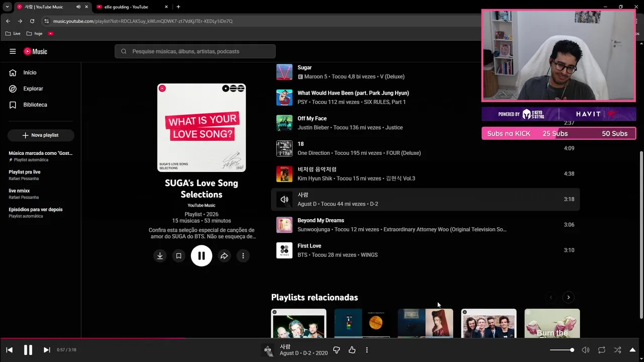Viewport: 644px width, 362px height.
Task: Click the page vertical scrollbar
Action: pyautogui.click(x=641, y=234)
